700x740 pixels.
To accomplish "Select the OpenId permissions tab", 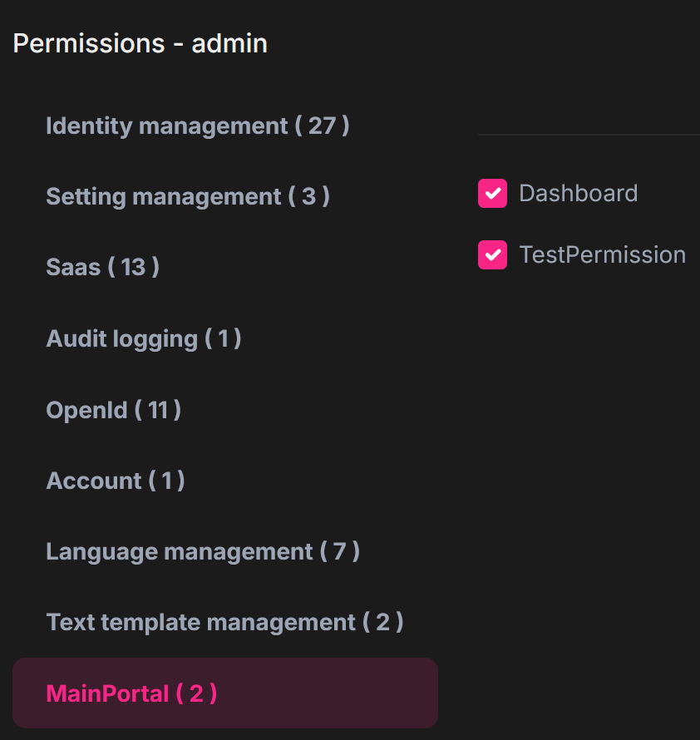I will (x=113, y=410).
